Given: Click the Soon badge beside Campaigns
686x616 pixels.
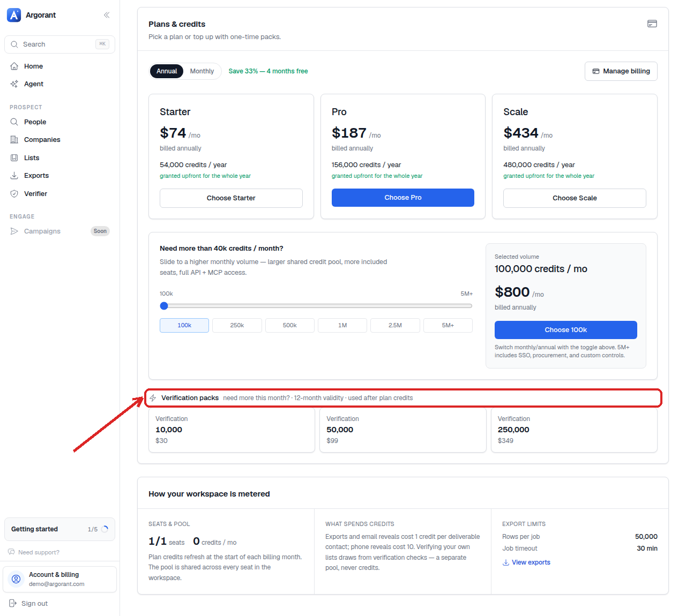Looking at the screenshot, I should (100, 231).
